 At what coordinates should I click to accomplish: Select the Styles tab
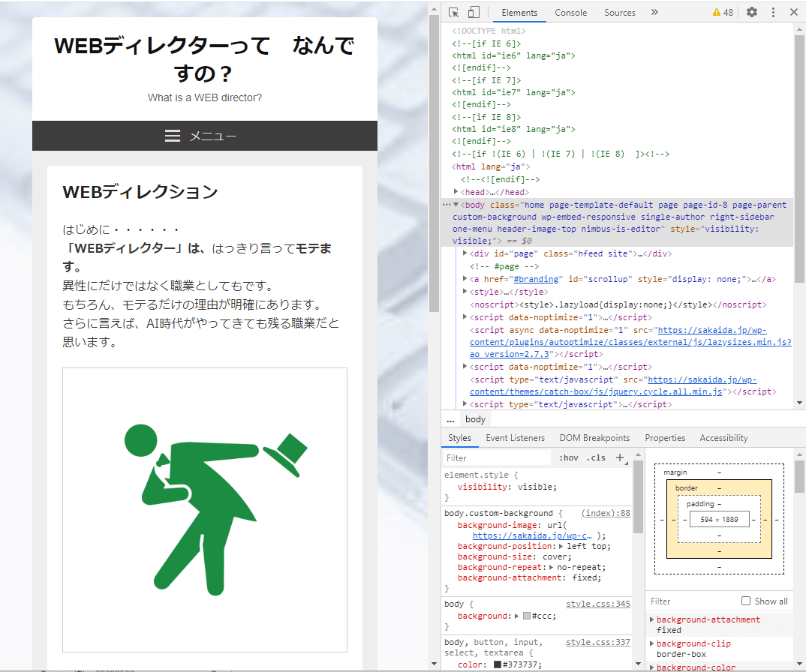459,438
